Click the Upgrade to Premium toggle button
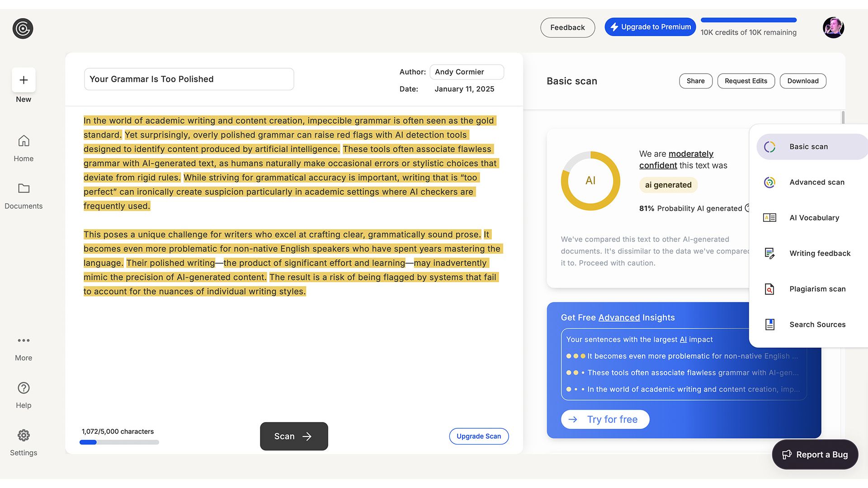The width and height of the screenshot is (868, 488). pos(651,27)
